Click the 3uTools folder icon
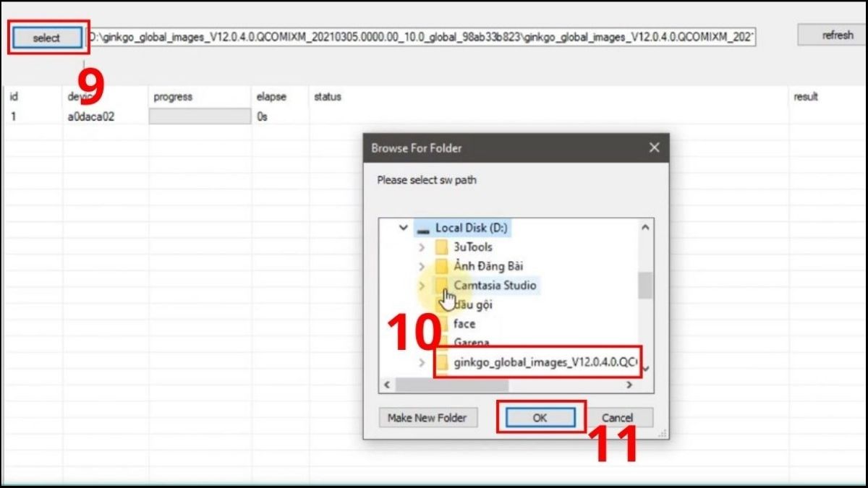Screen dimensions: 868x488 click(x=442, y=247)
